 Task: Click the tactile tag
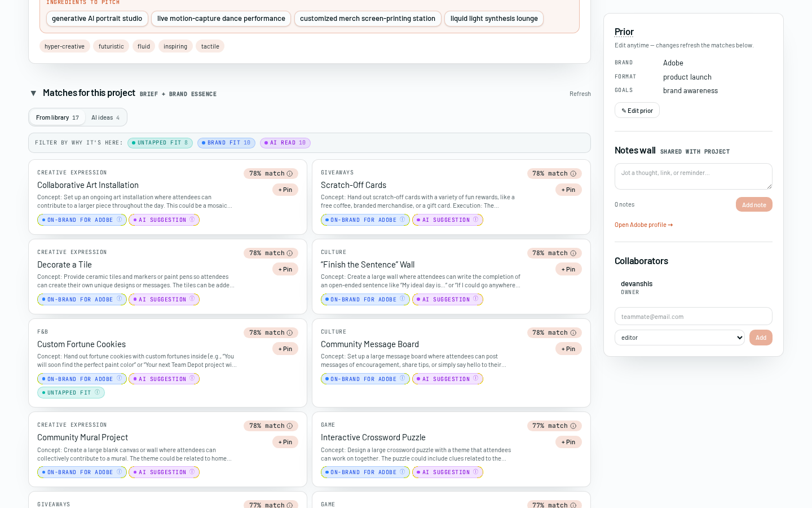pyautogui.click(x=210, y=46)
